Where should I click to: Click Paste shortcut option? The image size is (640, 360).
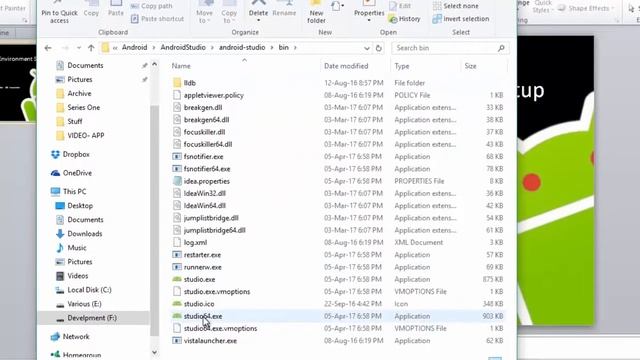157,19
